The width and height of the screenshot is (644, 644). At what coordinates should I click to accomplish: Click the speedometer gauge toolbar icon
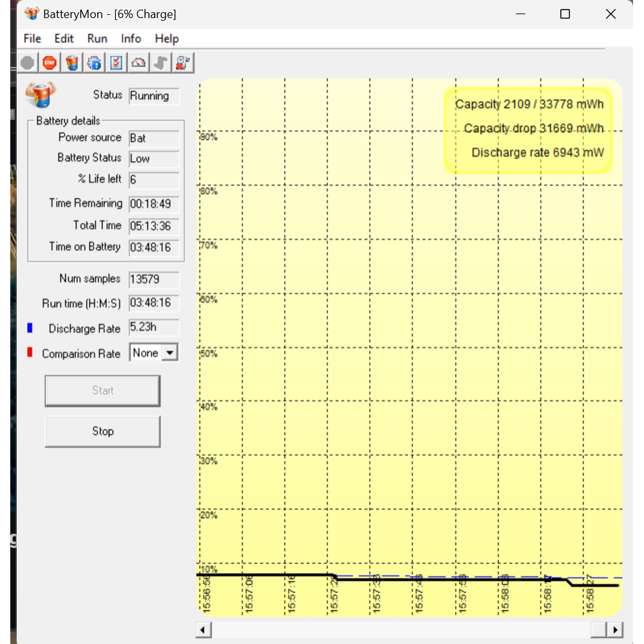coord(138,62)
